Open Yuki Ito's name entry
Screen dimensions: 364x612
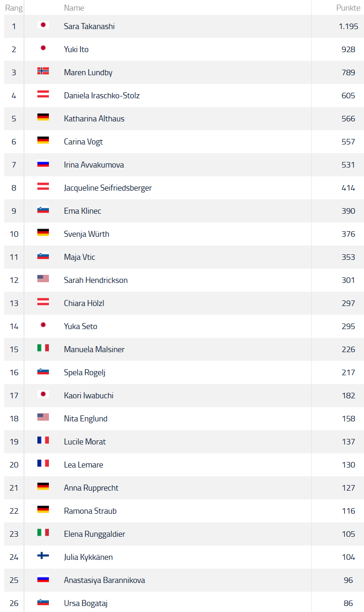coord(76,49)
